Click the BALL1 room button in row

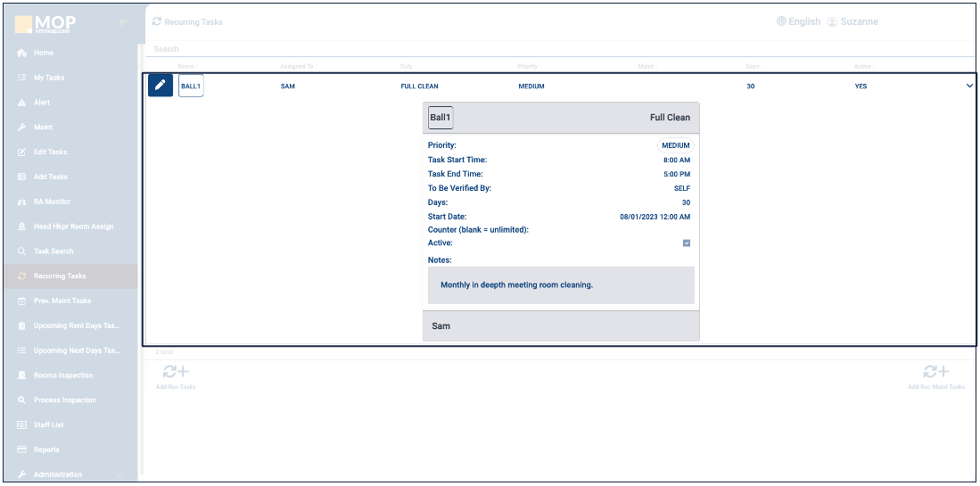191,86
